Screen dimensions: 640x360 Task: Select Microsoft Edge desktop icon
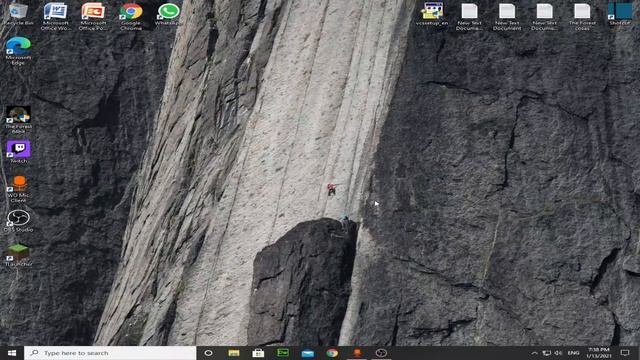(x=18, y=51)
